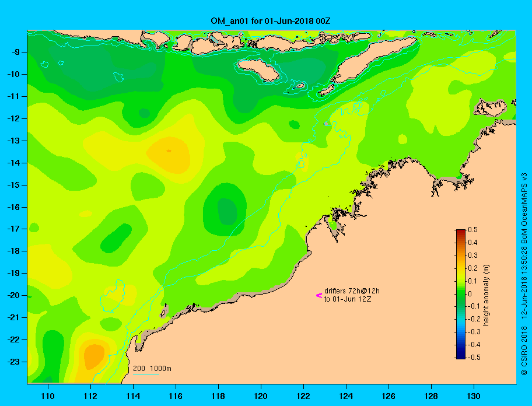Click the longitude label 130
Screen dimensions: 532x406
pyautogui.click(x=474, y=396)
